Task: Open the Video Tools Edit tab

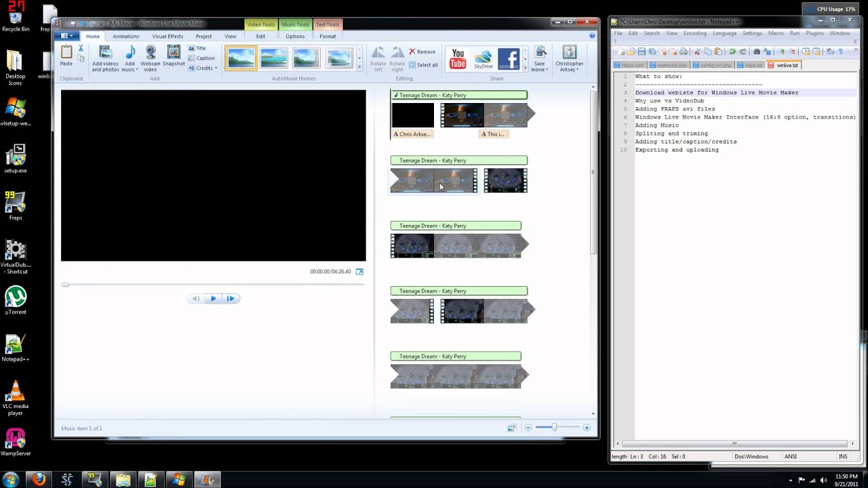Action: pyautogui.click(x=260, y=37)
